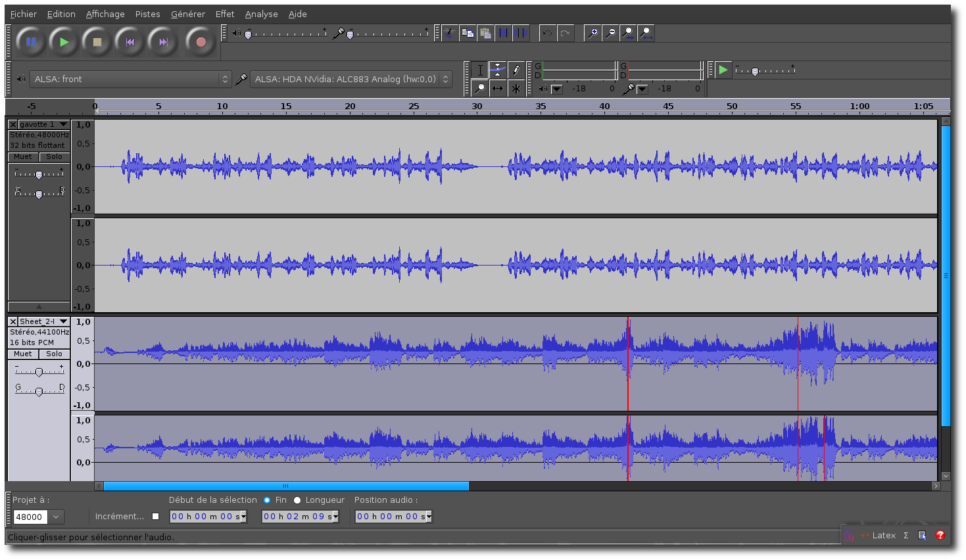Open the Effet menu
The width and height of the screenshot is (966, 560).
(x=224, y=14)
